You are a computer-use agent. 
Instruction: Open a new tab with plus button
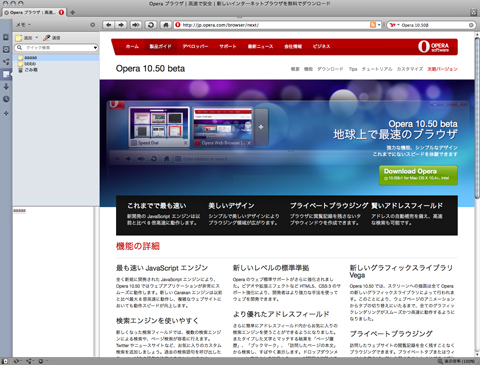coord(72,13)
